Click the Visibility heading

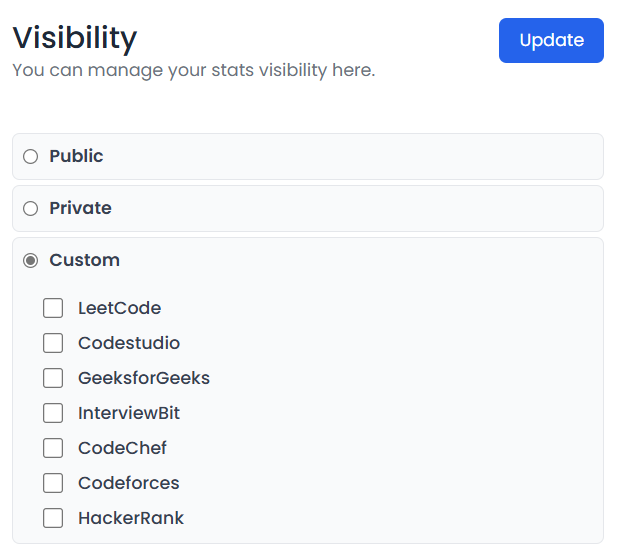point(75,38)
